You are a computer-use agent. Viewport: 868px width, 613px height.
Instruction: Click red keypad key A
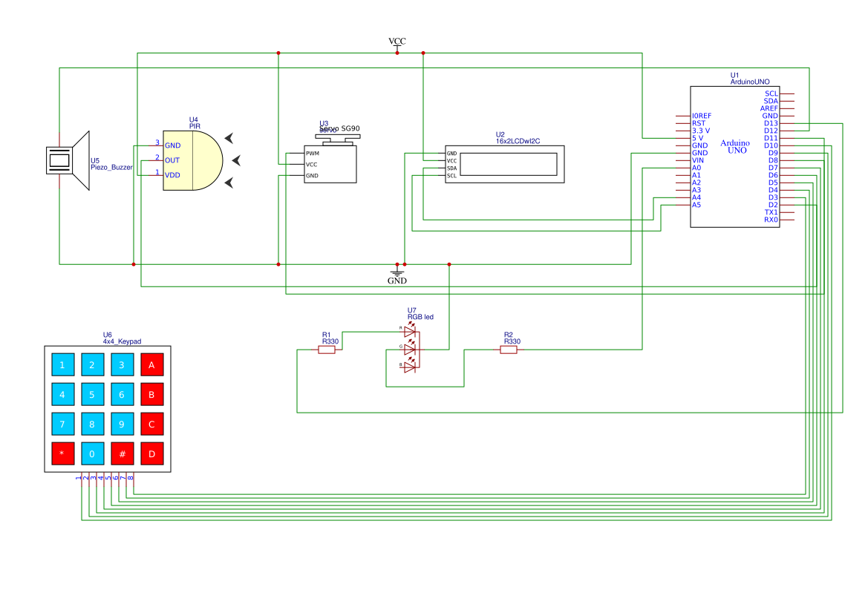[151, 364]
